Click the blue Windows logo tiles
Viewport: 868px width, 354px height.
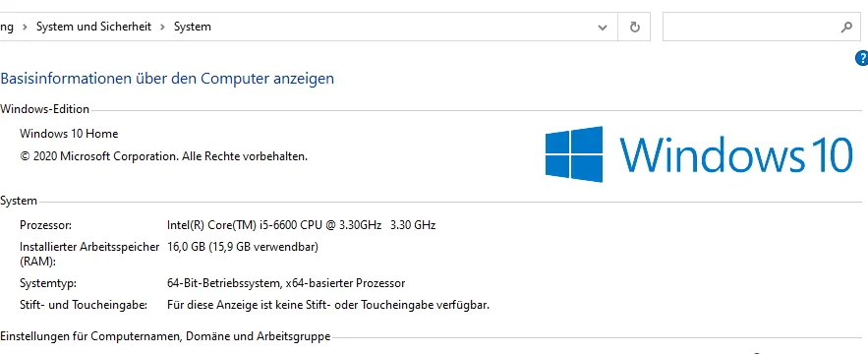pyautogui.click(x=573, y=154)
